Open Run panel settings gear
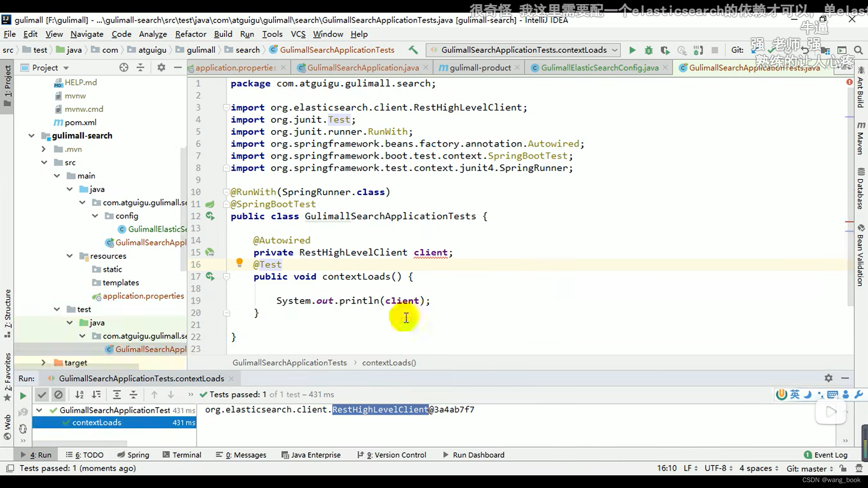The image size is (868, 488). (828, 378)
